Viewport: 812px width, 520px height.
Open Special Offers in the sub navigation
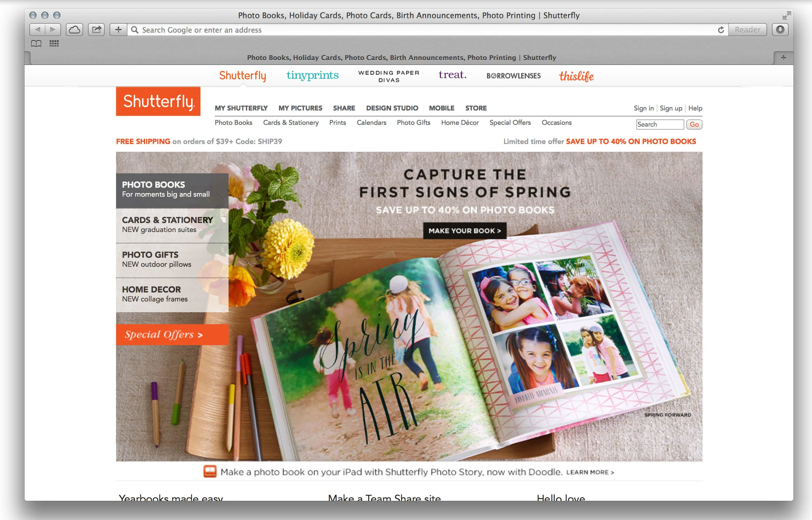click(x=510, y=123)
